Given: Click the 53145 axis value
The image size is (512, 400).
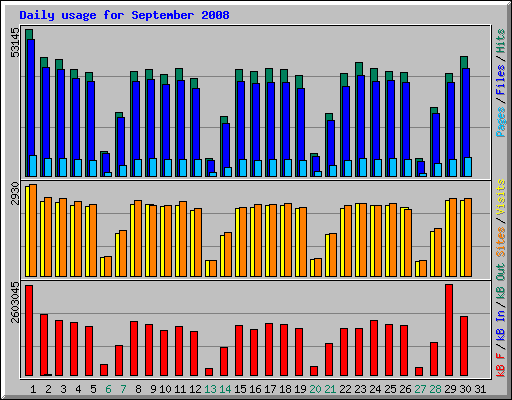Looking at the screenshot, I should (15, 42).
